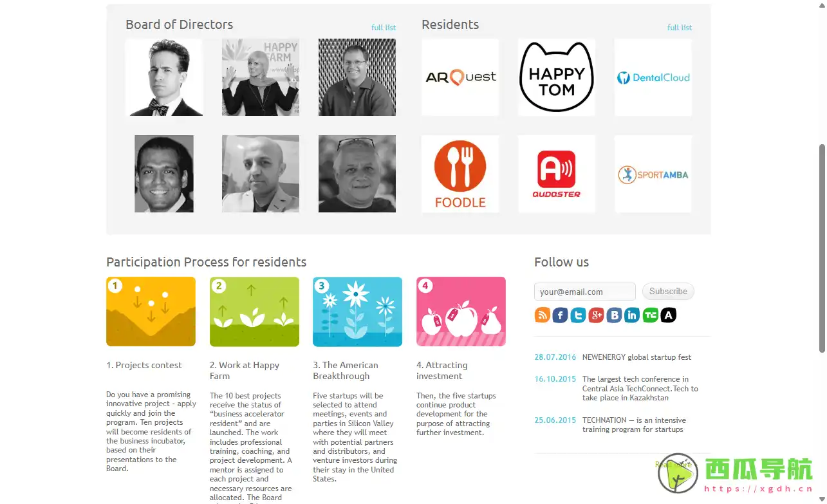This screenshot has height=504, width=827.
Task: Click the Projects contest step image
Action: (x=151, y=312)
